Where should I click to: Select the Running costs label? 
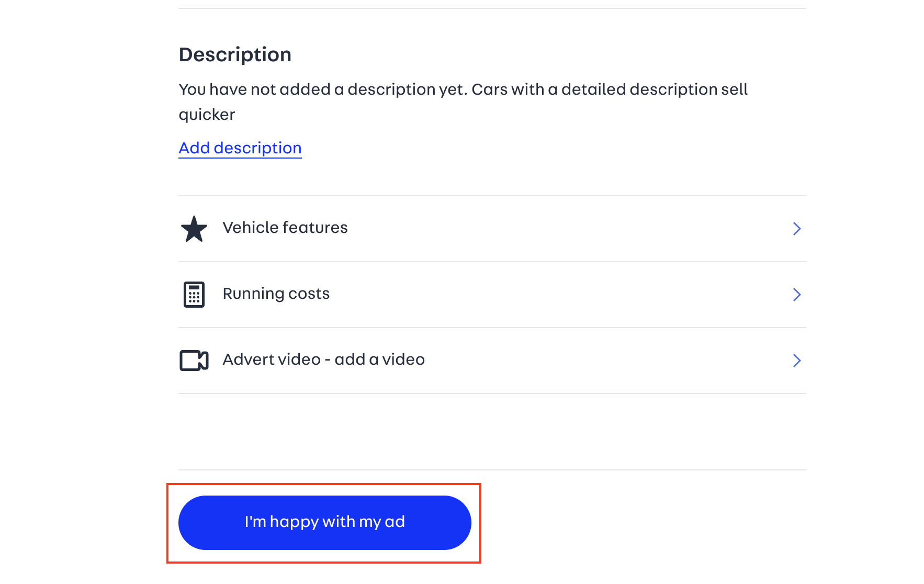click(x=276, y=294)
